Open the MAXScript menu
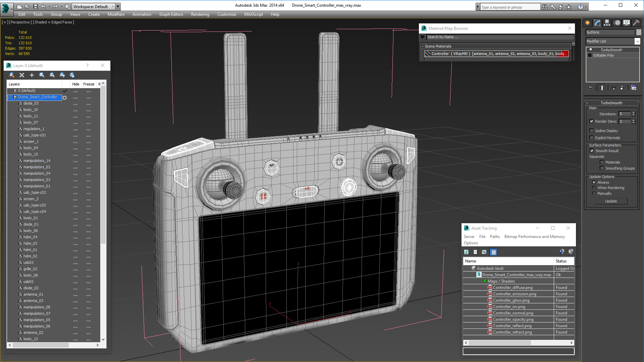The image size is (644, 362). pos(253,14)
